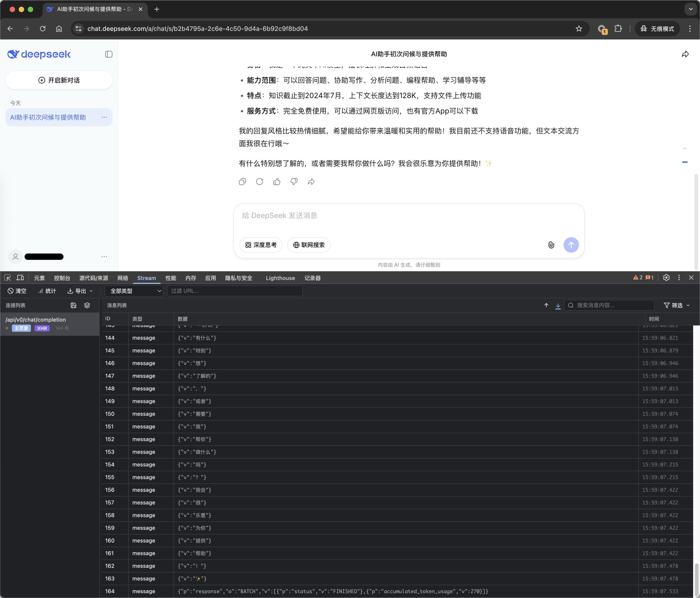Image resolution: width=700 pixels, height=598 pixels.
Task: Clear messages with 清空 button
Action: pos(17,291)
